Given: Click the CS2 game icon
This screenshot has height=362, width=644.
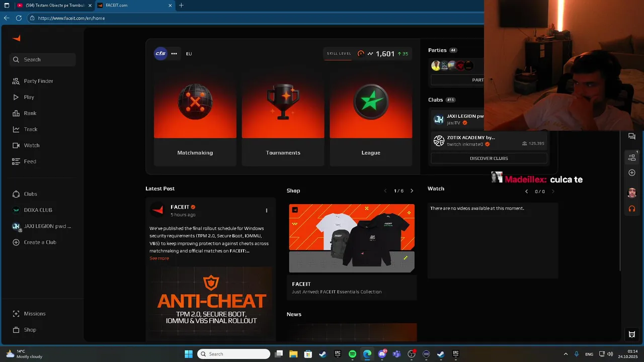Looking at the screenshot, I should tap(160, 53).
